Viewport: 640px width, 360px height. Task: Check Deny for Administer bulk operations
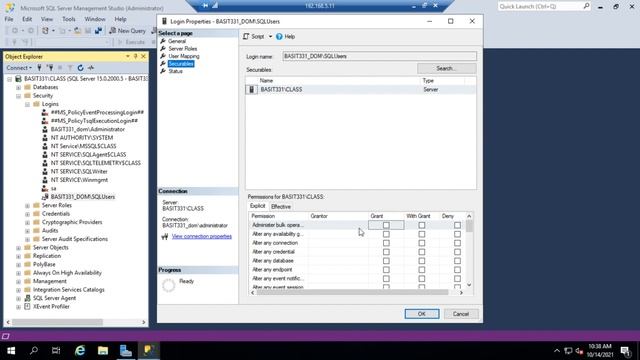(x=457, y=225)
